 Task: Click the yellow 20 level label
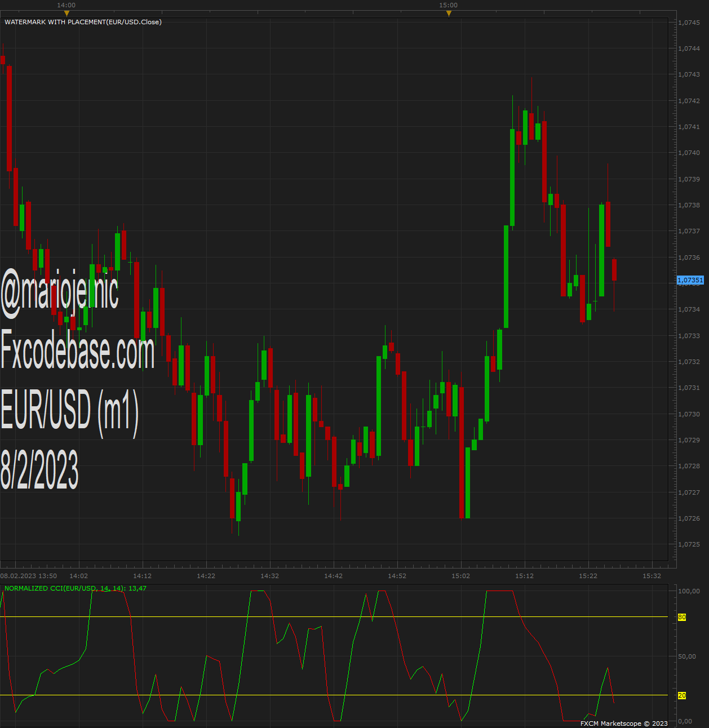pyautogui.click(x=682, y=696)
